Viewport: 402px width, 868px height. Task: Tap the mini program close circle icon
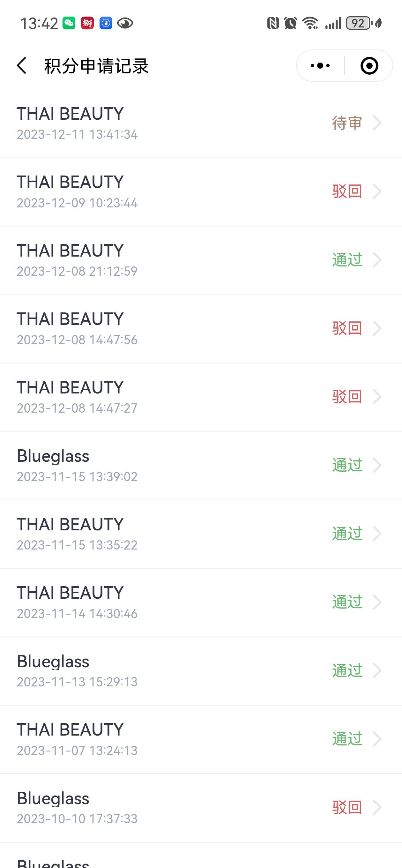369,65
